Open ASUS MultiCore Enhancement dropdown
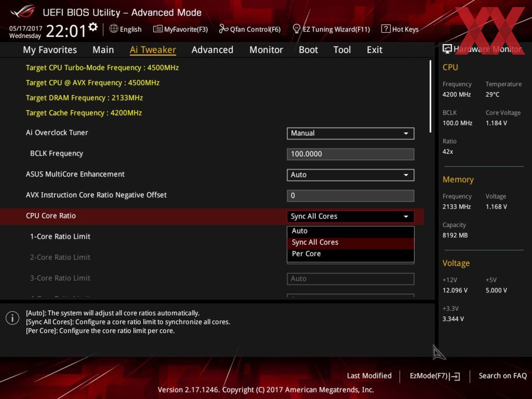This screenshot has height=399, width=532. [x=350, y=175]
